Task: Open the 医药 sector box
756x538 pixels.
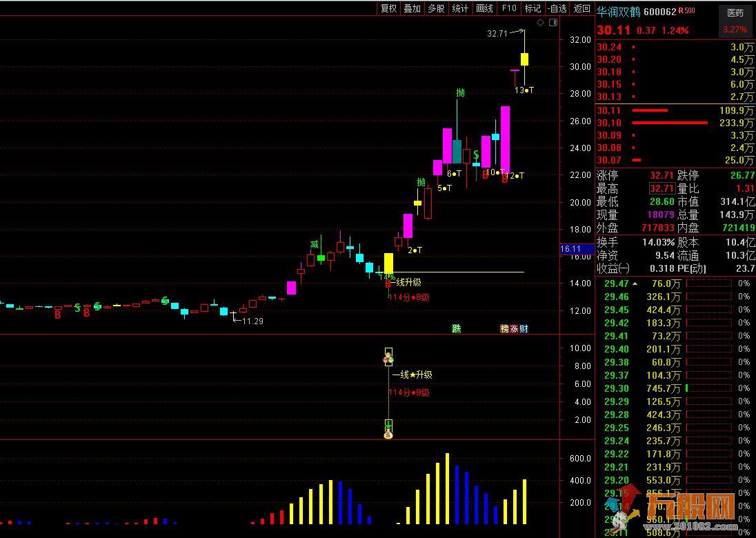Action: click(735, 21)
